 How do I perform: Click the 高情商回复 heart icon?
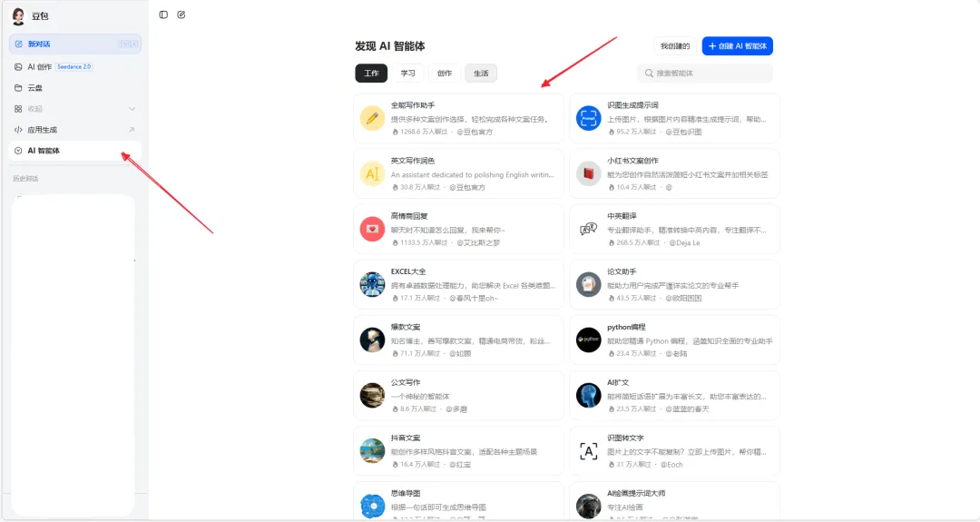pos(372,229)
